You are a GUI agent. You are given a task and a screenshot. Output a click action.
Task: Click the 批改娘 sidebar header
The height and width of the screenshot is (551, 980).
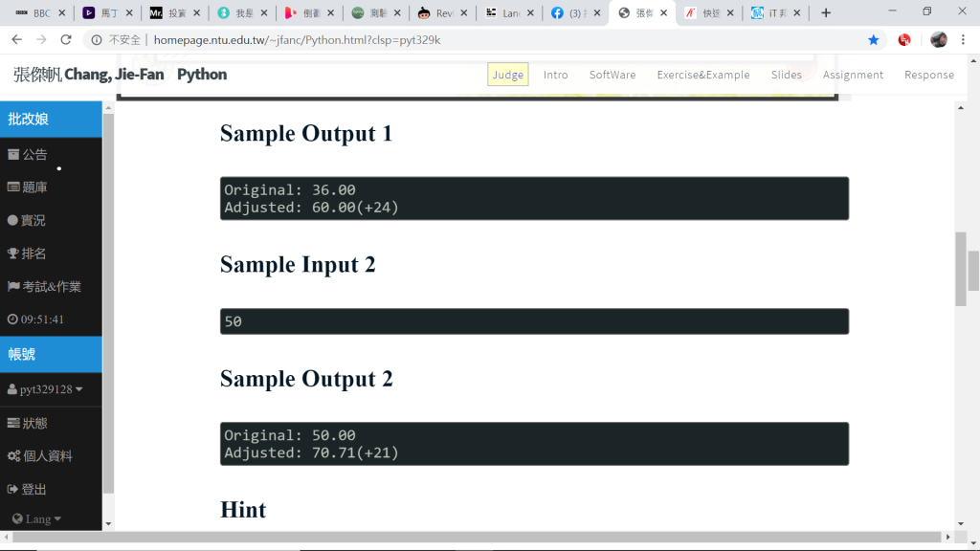[51, 119]
